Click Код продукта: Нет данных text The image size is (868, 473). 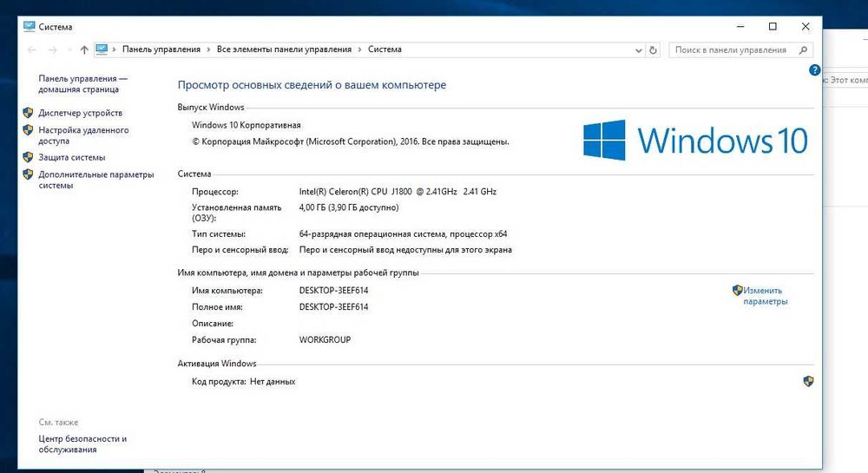click(x=244, y=382)
